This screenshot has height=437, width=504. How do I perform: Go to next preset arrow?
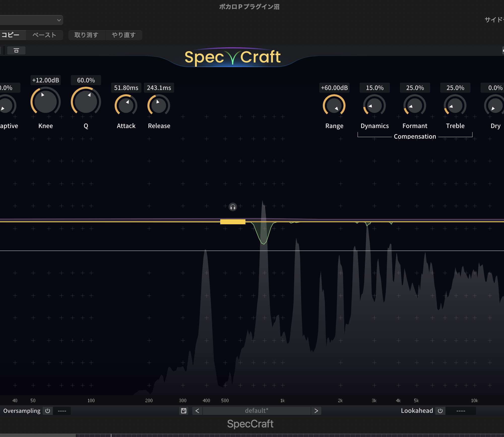coord(316,411)
